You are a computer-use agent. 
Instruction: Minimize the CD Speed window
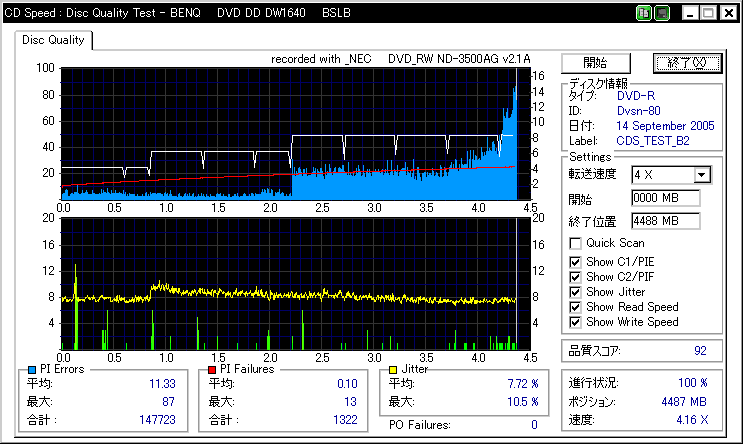(690, 13)
